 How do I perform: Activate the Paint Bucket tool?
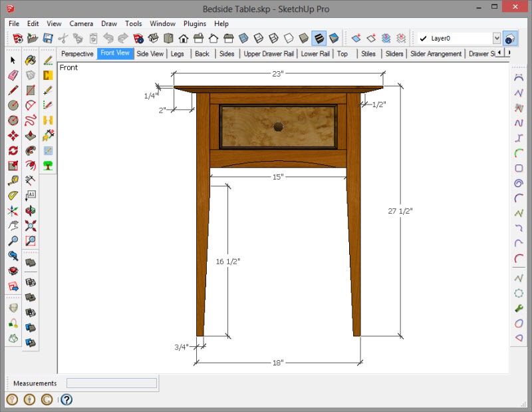(x=30, y=61)
